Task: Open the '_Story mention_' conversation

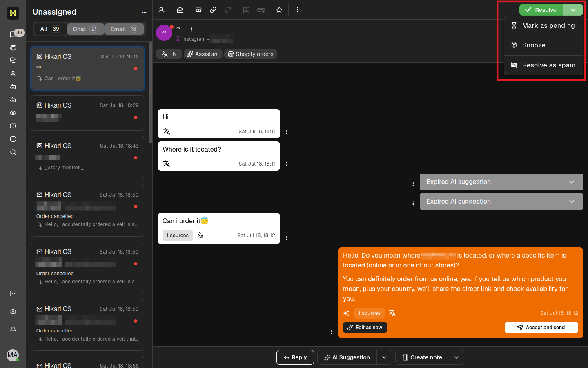Action: click(x=87, y=158)
